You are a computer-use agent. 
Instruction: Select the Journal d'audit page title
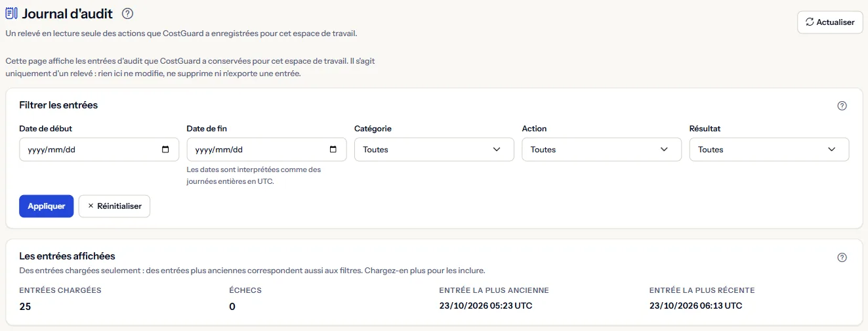point(67,13)
